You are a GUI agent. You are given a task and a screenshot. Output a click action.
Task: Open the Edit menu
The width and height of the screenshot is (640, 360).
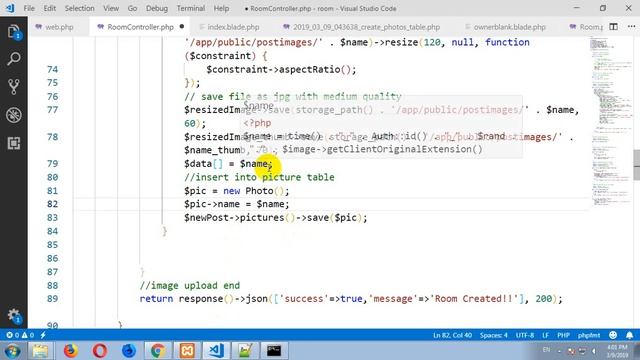[x=49, y=8]
